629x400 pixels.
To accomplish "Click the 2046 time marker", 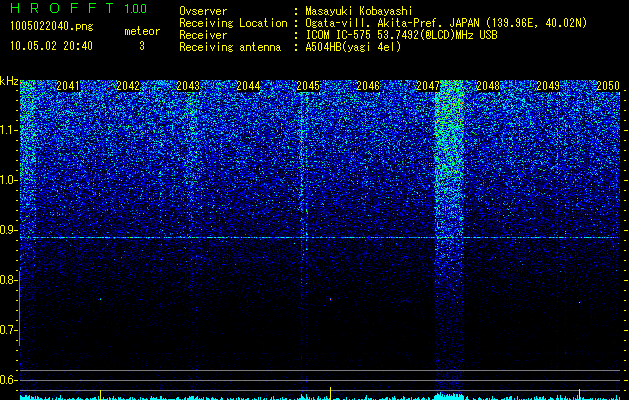I will click(368, 86).
